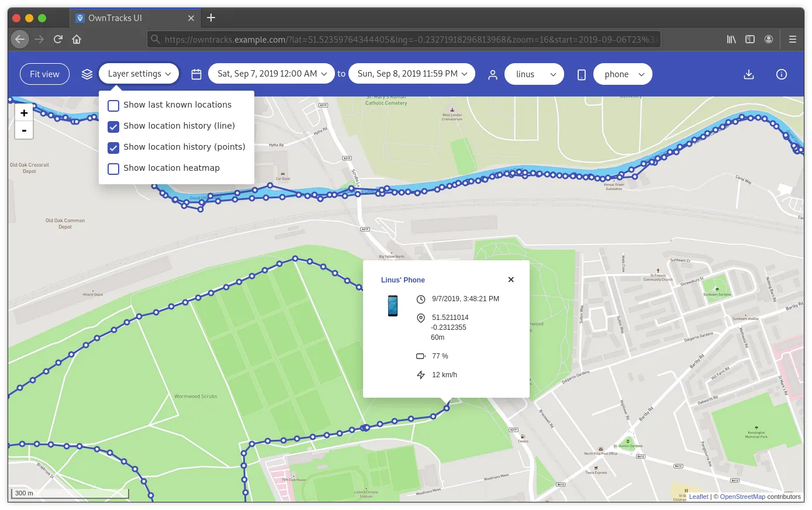
Task: Open the linus user dropdown
Action: coord(534,74)
